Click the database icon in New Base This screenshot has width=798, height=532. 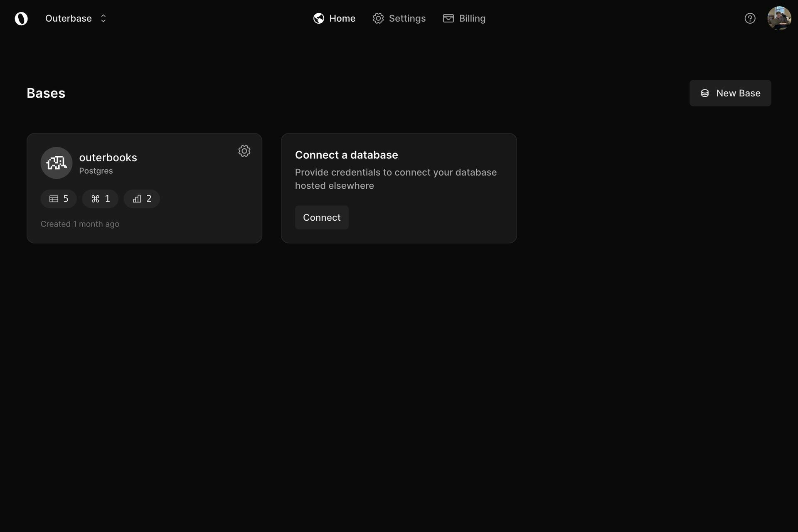coord(705,93)
